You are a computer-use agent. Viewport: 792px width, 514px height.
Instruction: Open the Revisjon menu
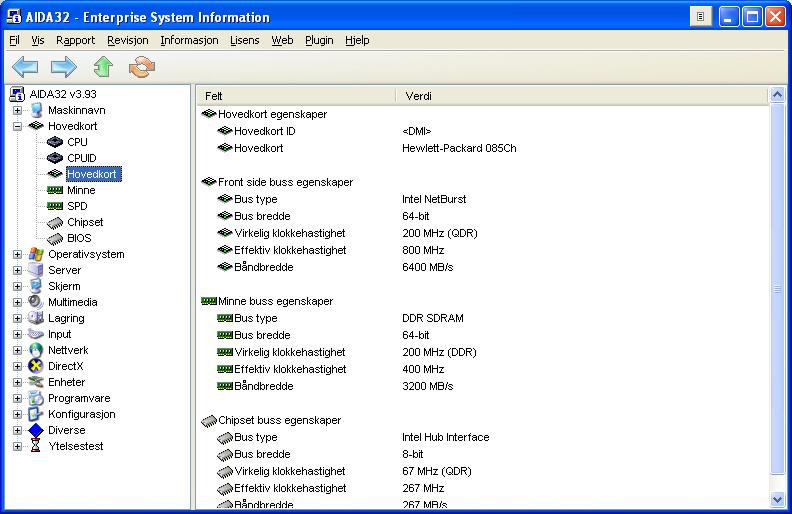(128, 40)
